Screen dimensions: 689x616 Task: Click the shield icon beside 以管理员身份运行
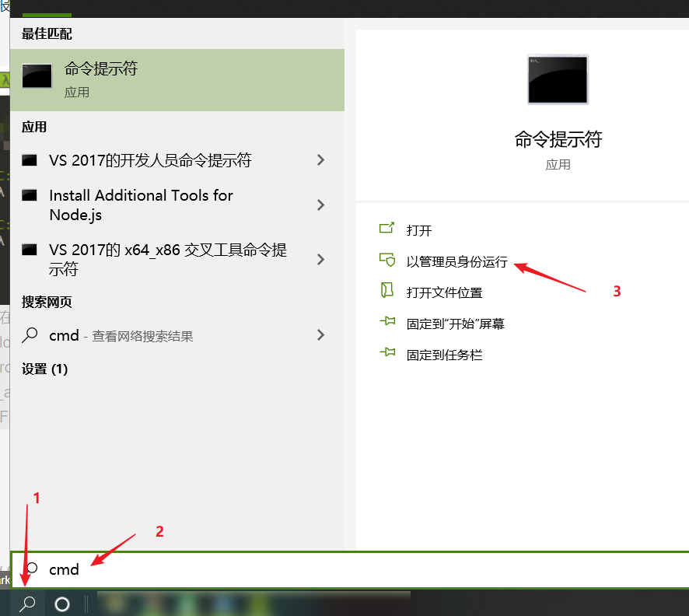coord(386,262)
